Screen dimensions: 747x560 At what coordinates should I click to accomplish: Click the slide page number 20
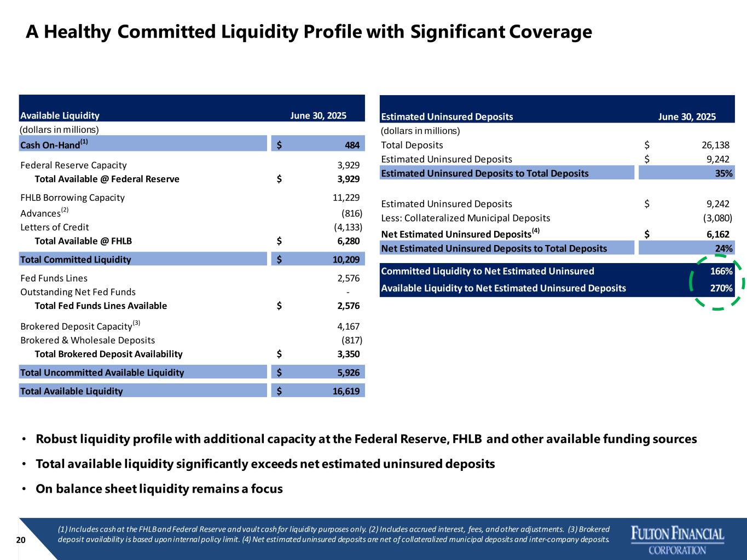coord(21,540)
